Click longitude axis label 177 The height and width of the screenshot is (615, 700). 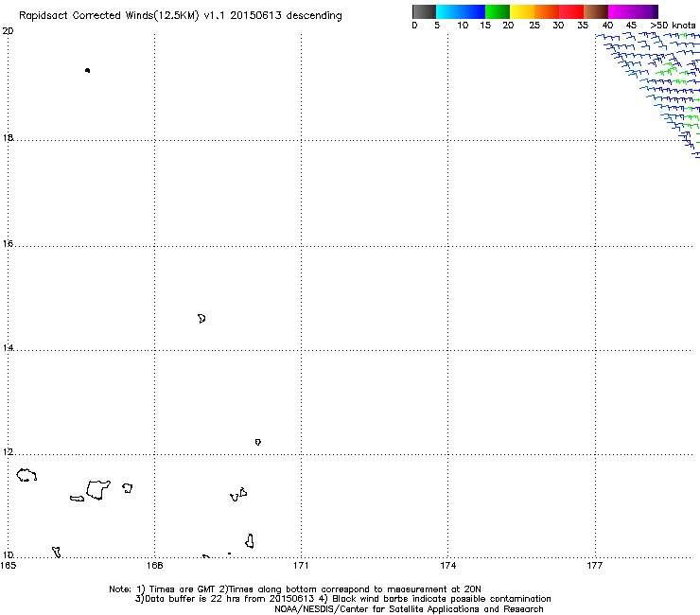pyautogui.click(x=594, y=566)
